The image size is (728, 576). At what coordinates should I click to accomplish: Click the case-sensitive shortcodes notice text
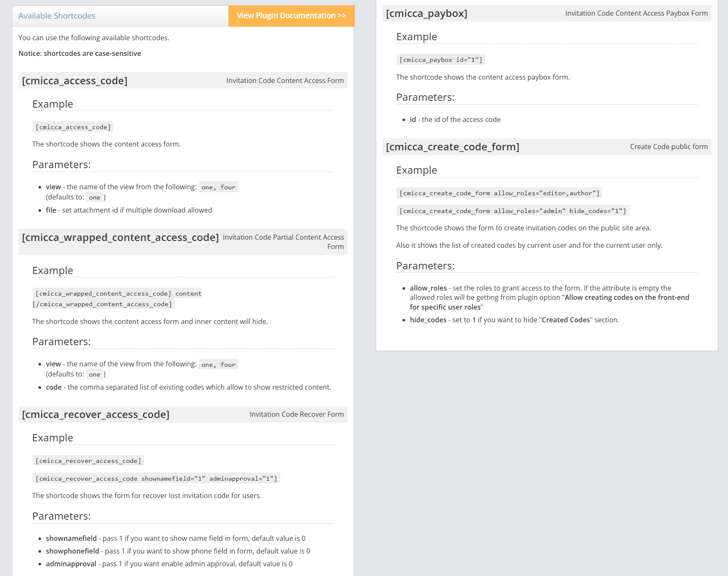pos(80,53)
